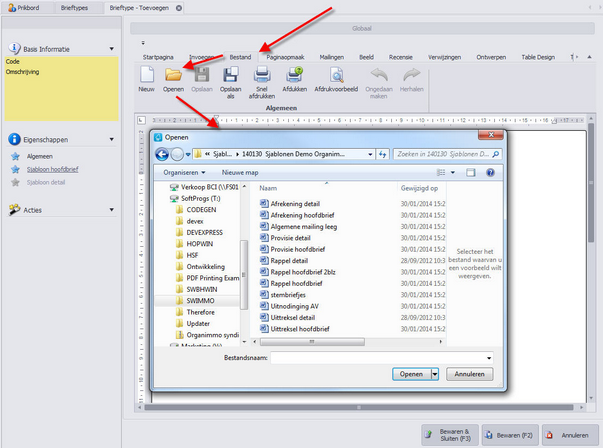Open the Prikbord tab
This screenshot has width=603, height=448.
pos(24,8)
